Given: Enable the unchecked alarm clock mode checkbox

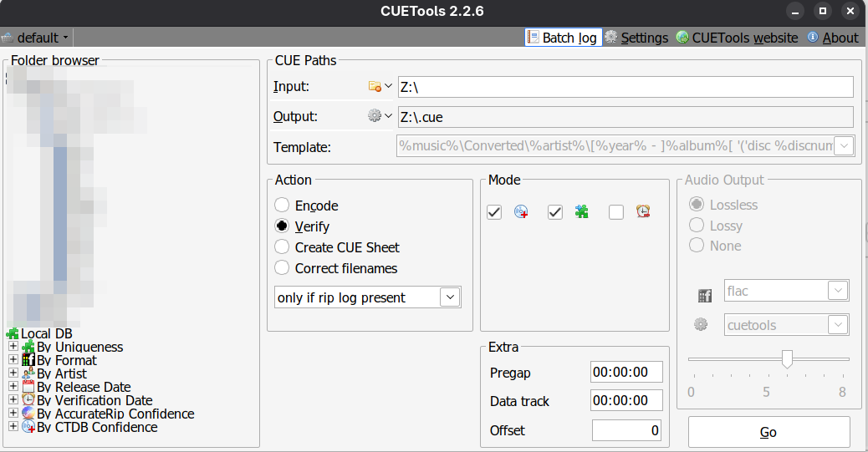Looking at the screenshot, I should 616,212.
